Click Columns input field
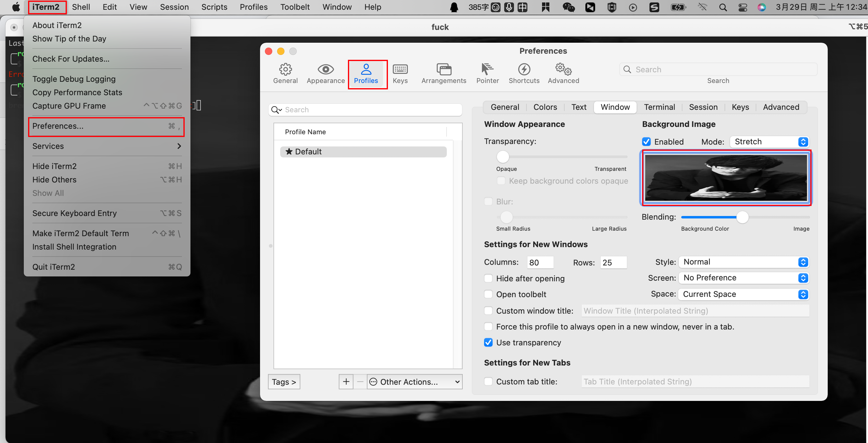The width and height of the screenshot is (868, 443). 540,262
